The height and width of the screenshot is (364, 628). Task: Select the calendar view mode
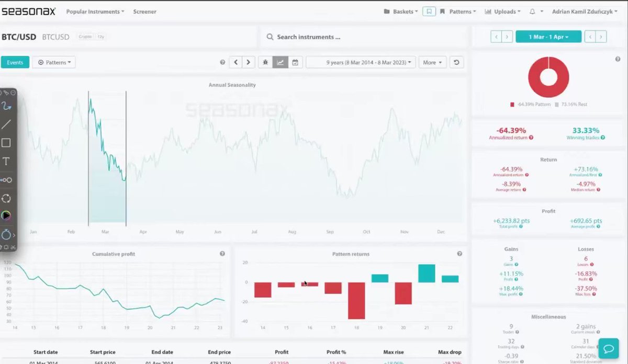click(x=295, y=62)
